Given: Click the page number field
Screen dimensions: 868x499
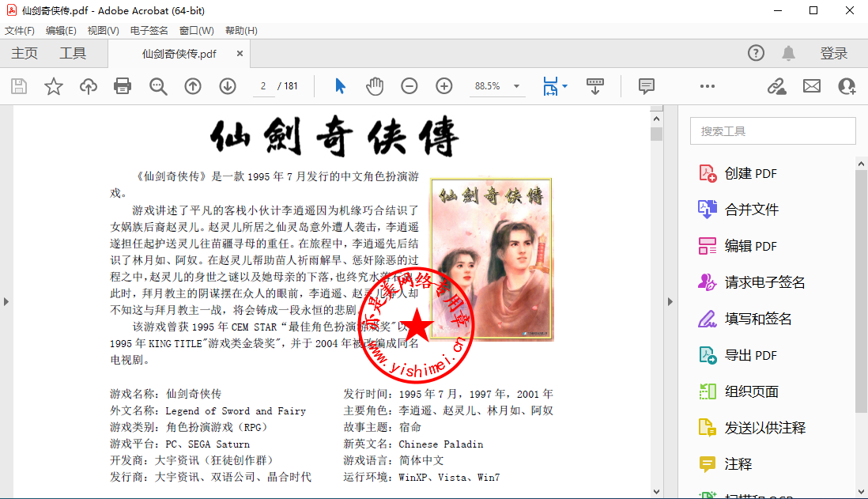Looking at the screenshot, I should pos(263,86).
